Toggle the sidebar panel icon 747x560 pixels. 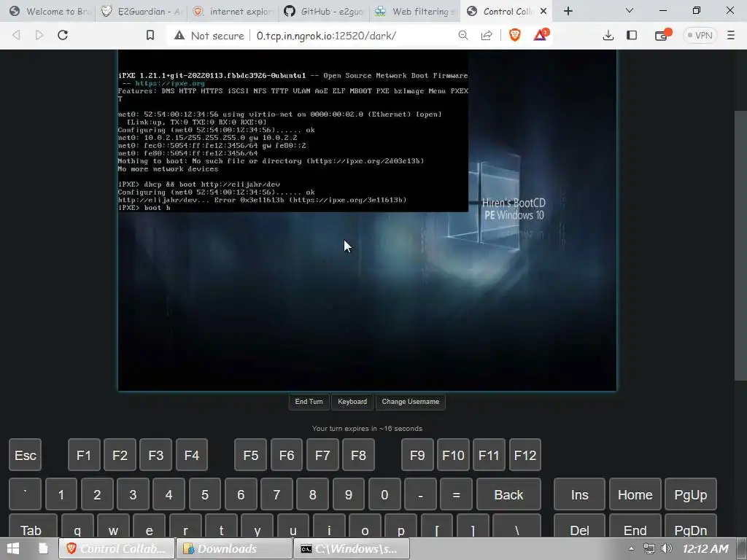click(x=632, y=35)
